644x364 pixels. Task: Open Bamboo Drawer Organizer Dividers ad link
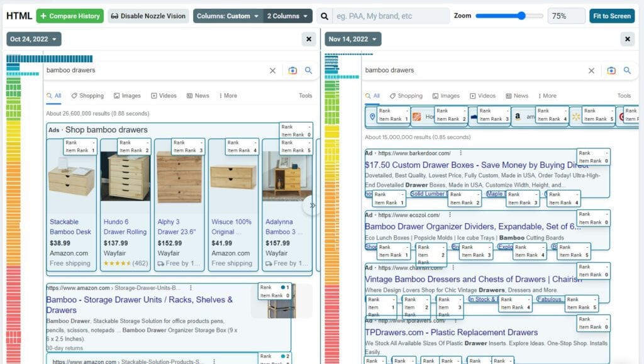click(472, 226)
